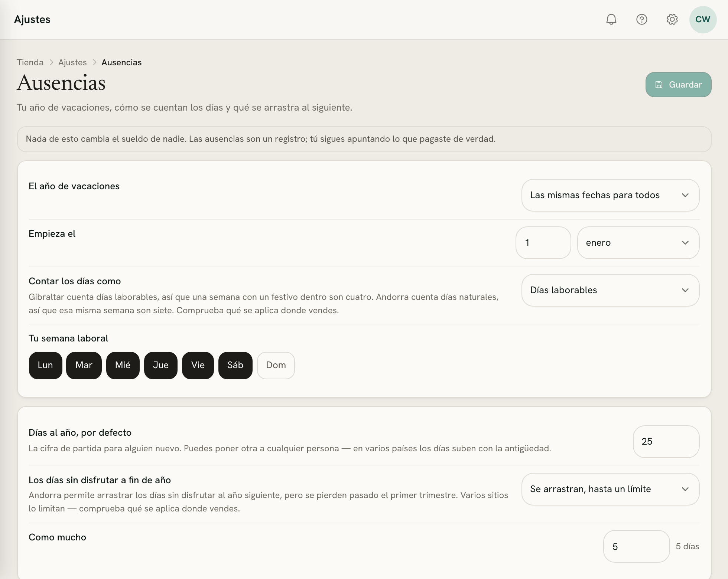The width and height of the screenshot is (728, 579).
Task: Toggle Jue in the work week
Action: pyautogui.click(x=161, y=365)
